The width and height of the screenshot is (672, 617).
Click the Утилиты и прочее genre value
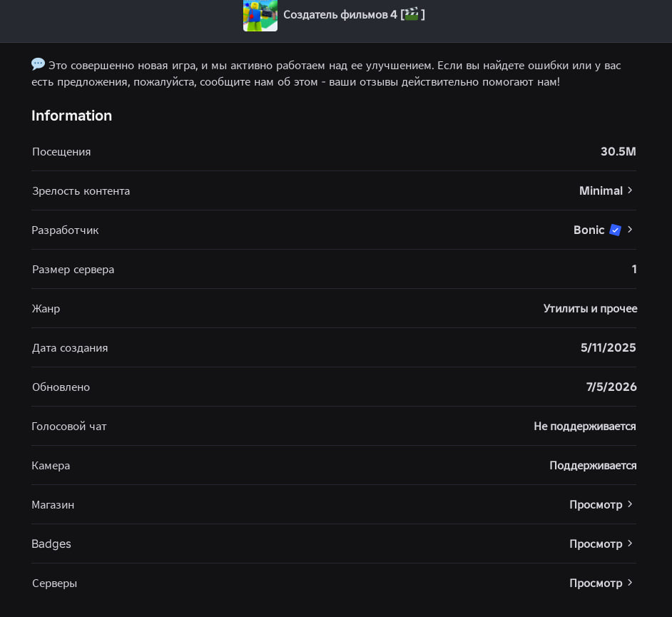pos(590,308)
